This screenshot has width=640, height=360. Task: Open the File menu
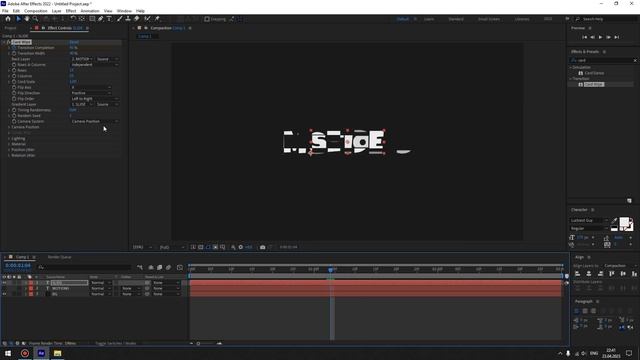tap(5, 11)
